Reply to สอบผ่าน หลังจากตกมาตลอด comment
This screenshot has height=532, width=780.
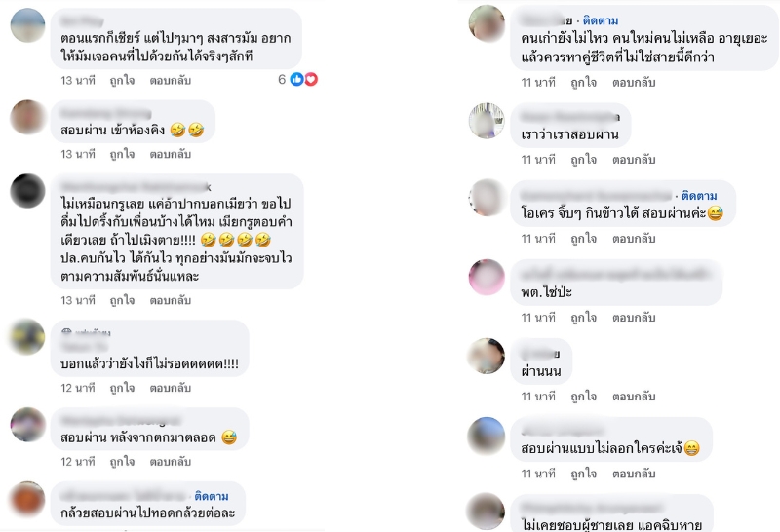[170, 462]
